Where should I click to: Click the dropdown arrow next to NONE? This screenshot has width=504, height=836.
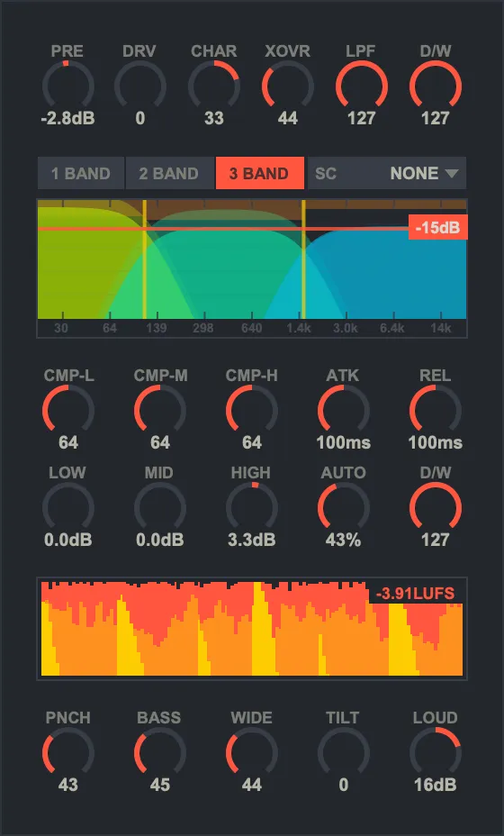click(451, 174)
